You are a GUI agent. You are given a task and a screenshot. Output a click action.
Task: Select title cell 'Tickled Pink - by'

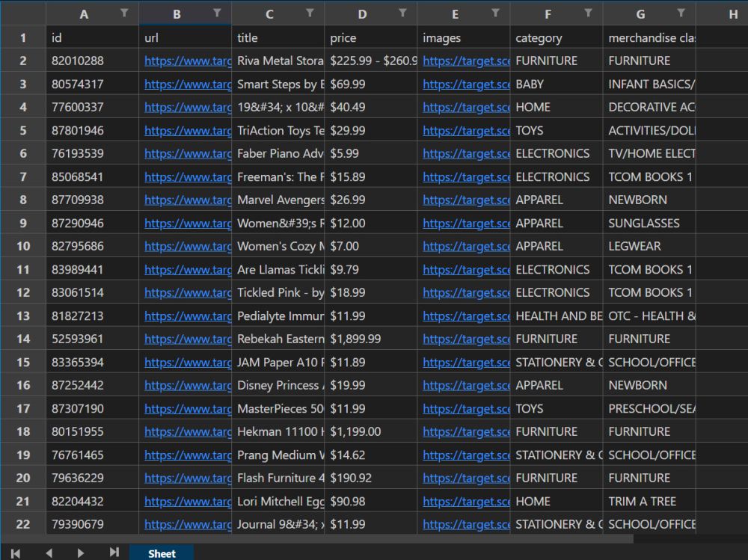point(278,293)
